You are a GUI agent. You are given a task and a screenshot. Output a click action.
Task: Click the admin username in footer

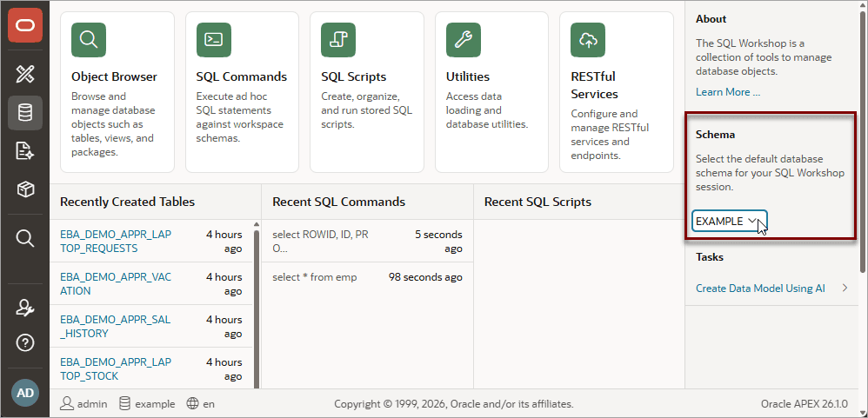pos(92,404)
